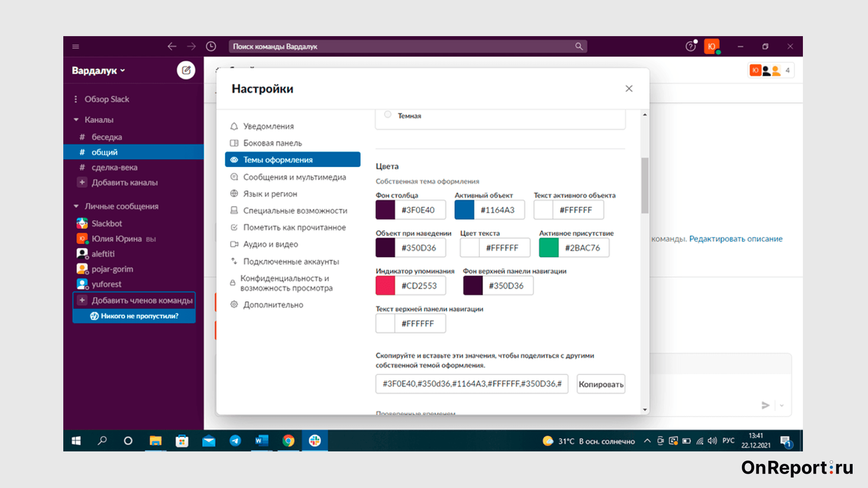The image size is (868, 488).
Task: Click the #3F0E40 hex input field
Action: point(420,210)
